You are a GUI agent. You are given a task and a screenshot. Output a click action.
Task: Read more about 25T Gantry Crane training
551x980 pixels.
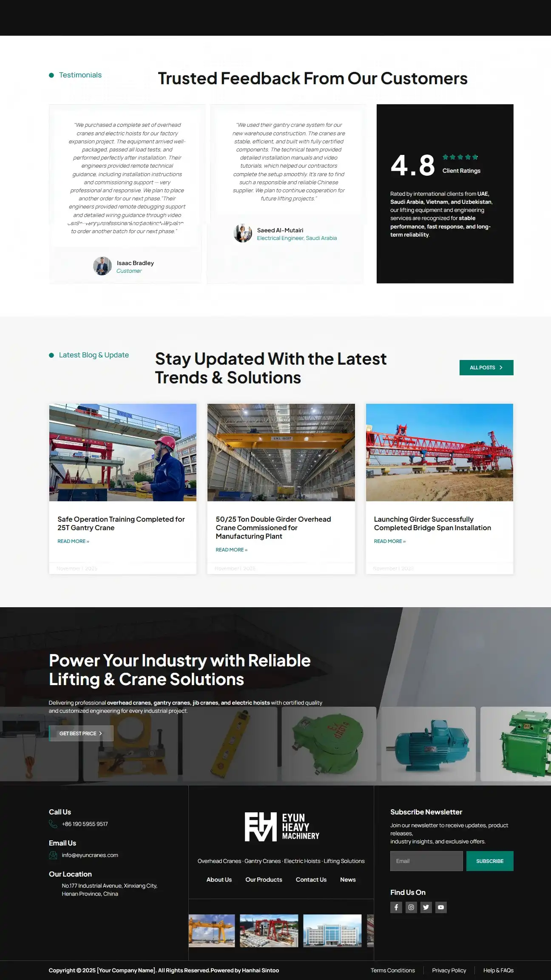[73, 541]
